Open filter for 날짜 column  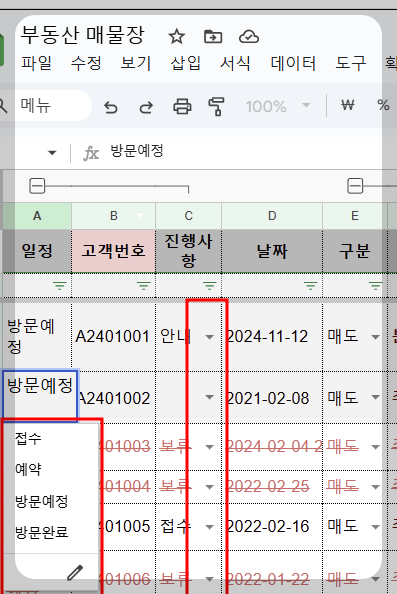(x=311, y=285)
